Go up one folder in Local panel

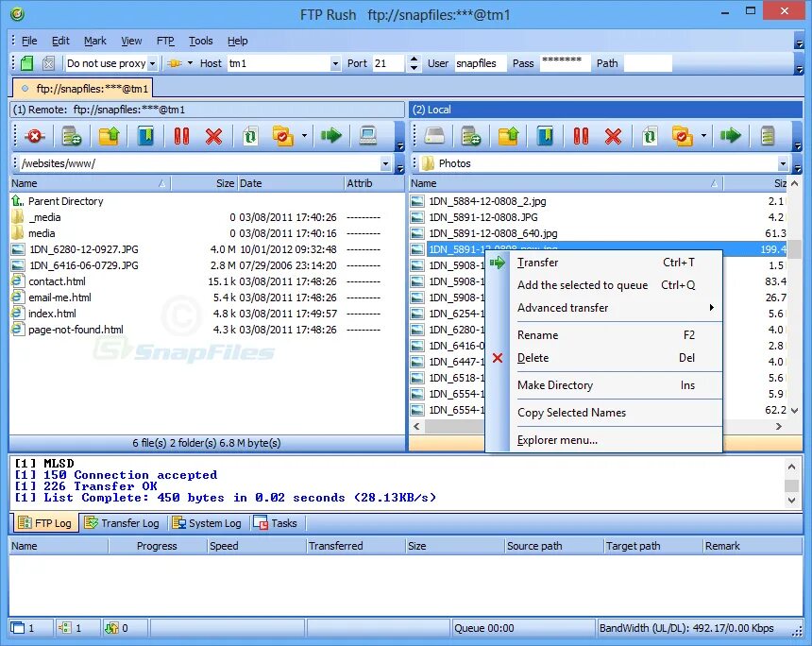[509, 136]
